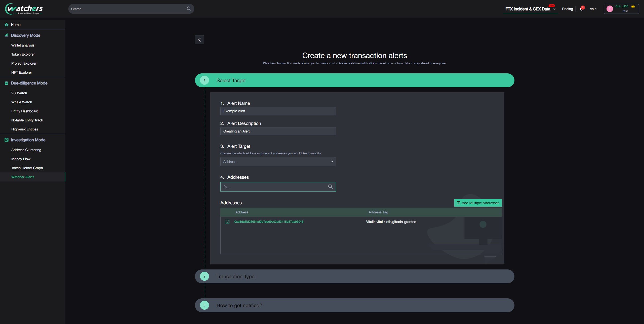Open Whale Watch in sidebar
644x324 pixels.
22,102
